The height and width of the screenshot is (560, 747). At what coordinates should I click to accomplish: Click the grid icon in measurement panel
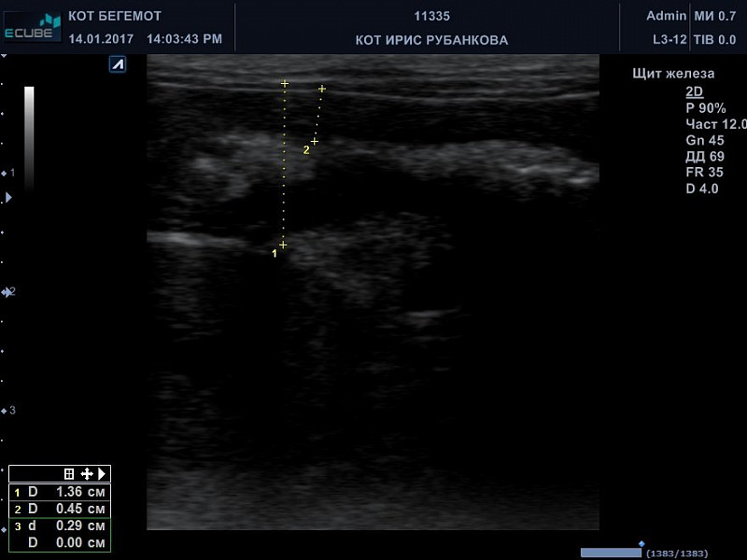click(x=69, y=474)
